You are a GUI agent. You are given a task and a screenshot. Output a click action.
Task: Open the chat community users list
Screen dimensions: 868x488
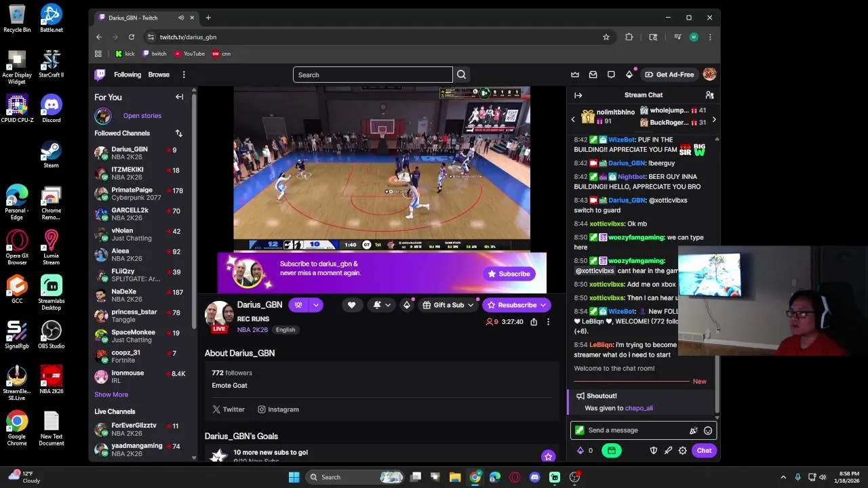pos(709,95)
